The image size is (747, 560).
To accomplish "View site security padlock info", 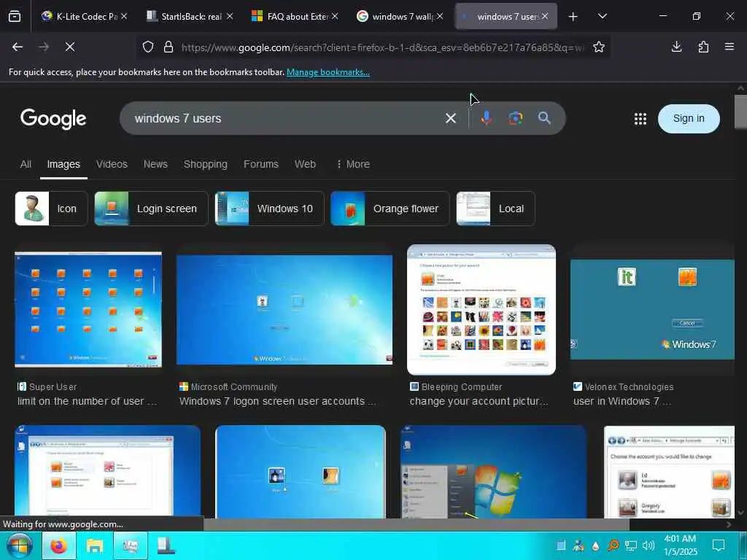I will pos(169,47).
